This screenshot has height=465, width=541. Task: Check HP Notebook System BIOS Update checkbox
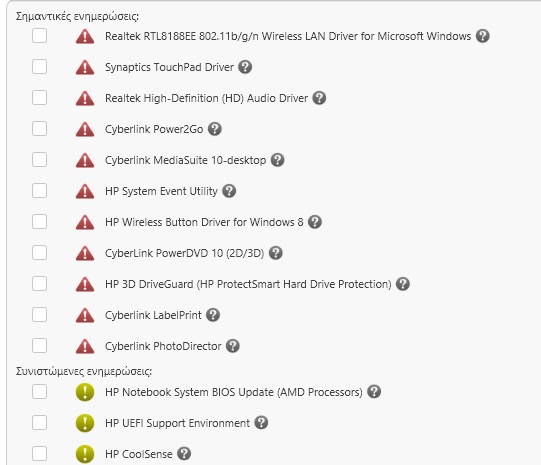tap(39, 392)
